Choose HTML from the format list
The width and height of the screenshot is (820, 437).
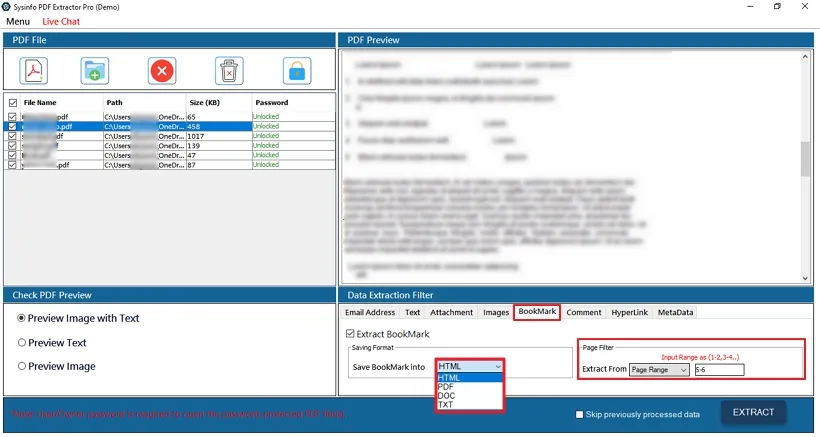pos(470,378)
